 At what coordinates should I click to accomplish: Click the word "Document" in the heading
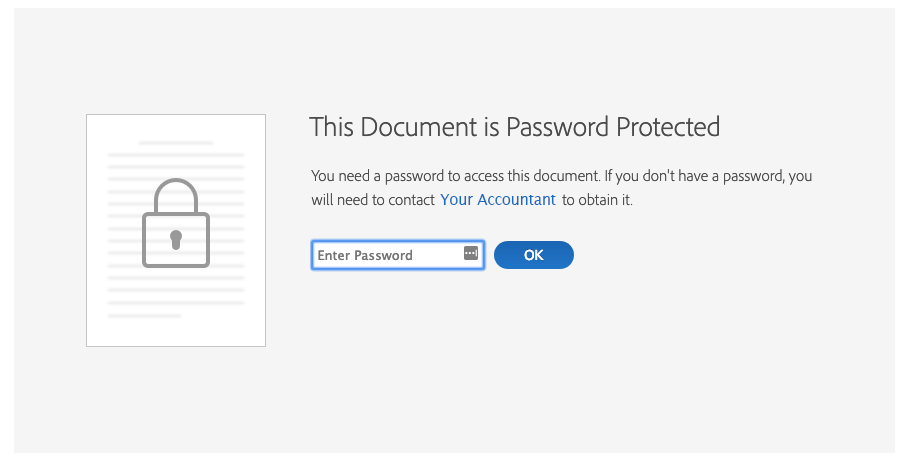417,126
